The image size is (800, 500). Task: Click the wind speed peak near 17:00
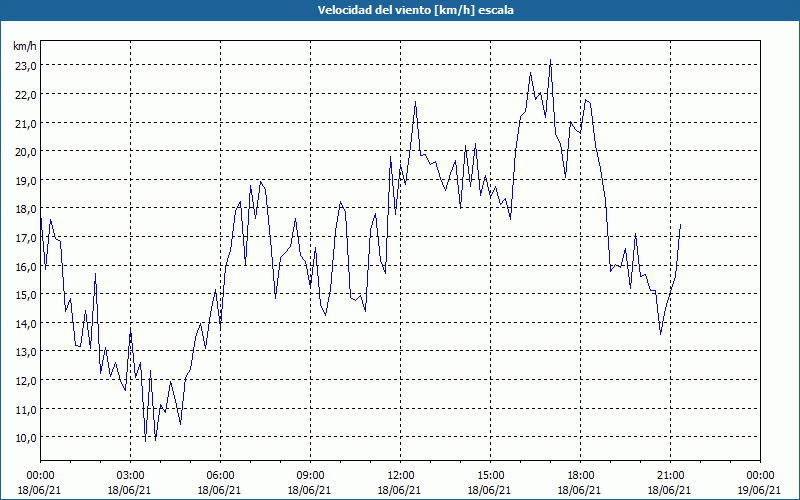point(550,60)
